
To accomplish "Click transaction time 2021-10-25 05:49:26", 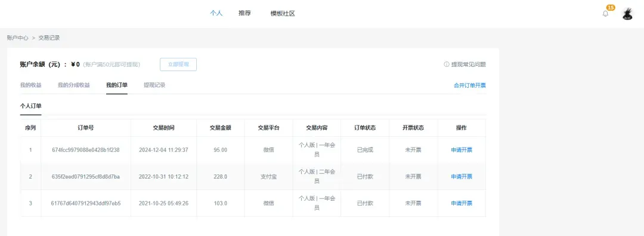I will tap(163, 203).
